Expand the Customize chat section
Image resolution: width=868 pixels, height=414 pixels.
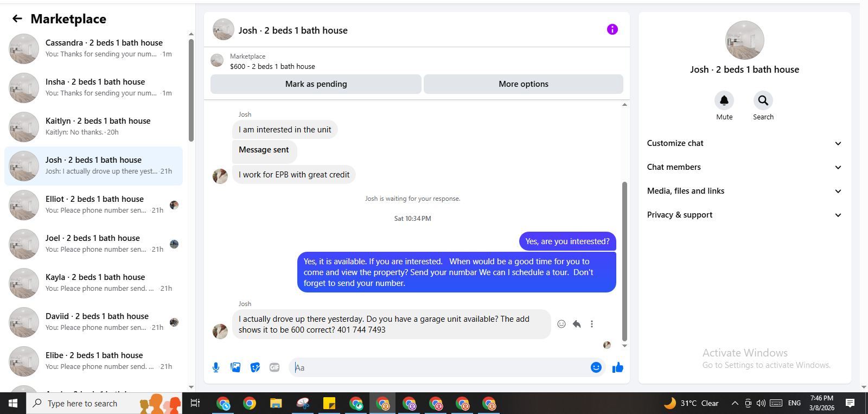(x=744, y=143)
